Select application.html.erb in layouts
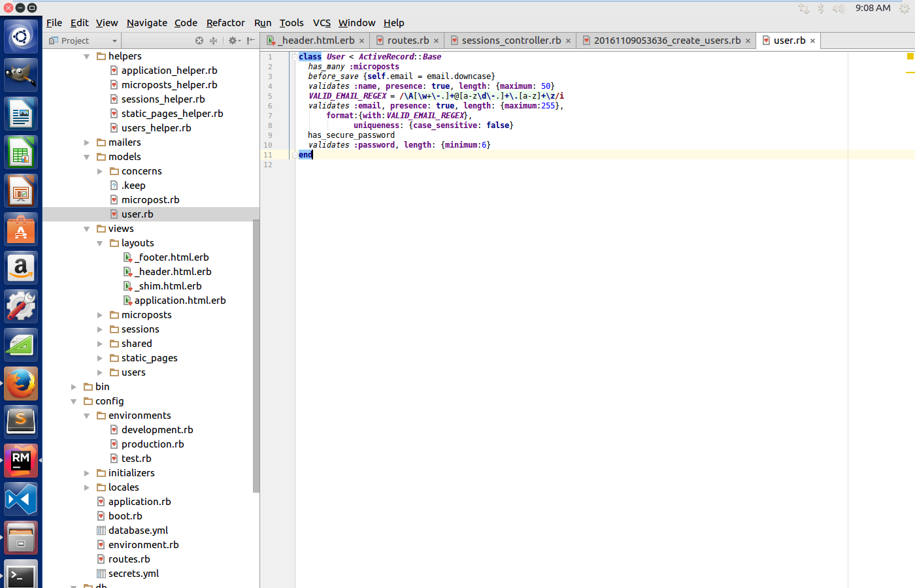Viewport: 915px width, 588px height. [180, 301]
